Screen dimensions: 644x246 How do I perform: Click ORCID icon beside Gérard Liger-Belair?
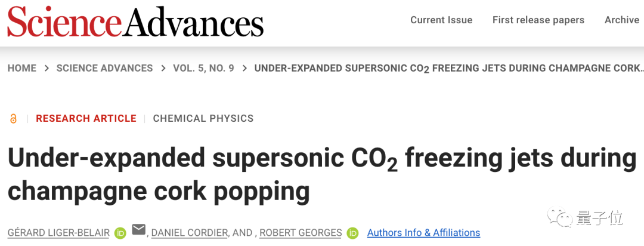coord(120,233)
